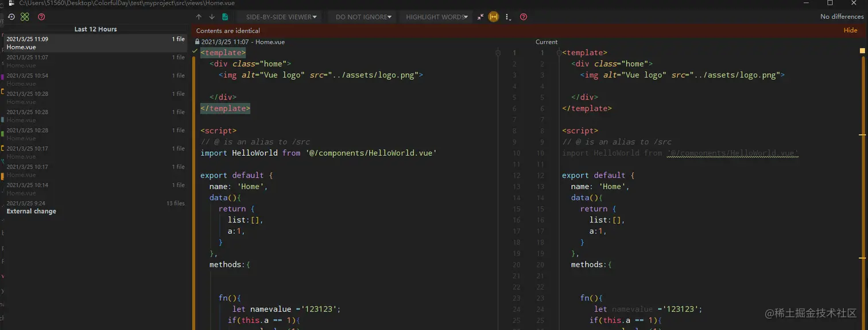
Task: Click the No differences status text
Action: pyautogui.click(x=842, y=17)
